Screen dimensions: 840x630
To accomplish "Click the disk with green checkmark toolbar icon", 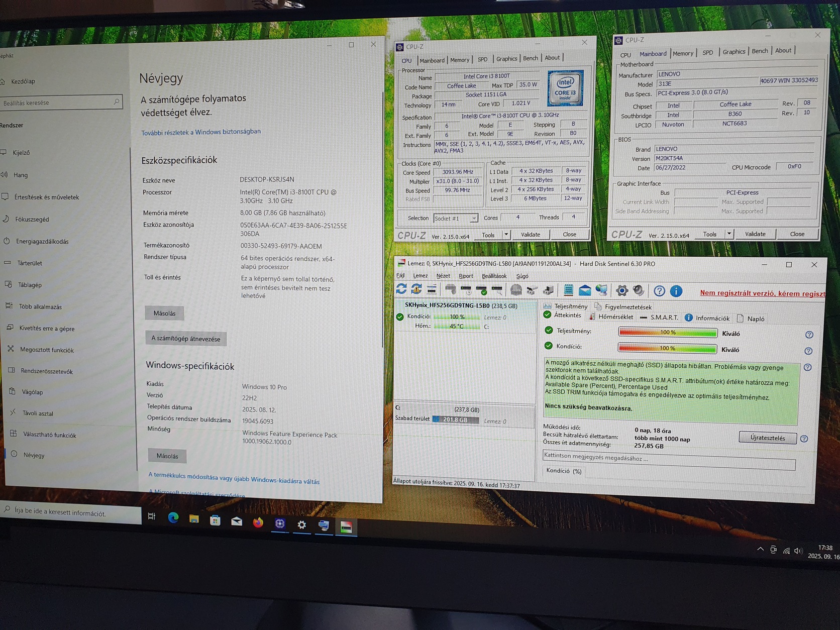I will (x=481, y=289).
